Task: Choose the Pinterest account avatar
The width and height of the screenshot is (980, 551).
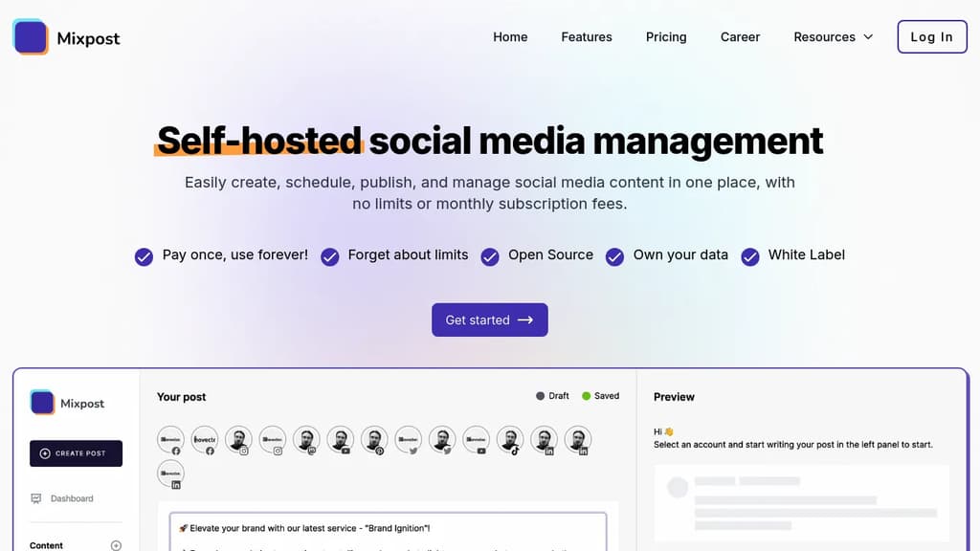Action: [x=374, y=440]
